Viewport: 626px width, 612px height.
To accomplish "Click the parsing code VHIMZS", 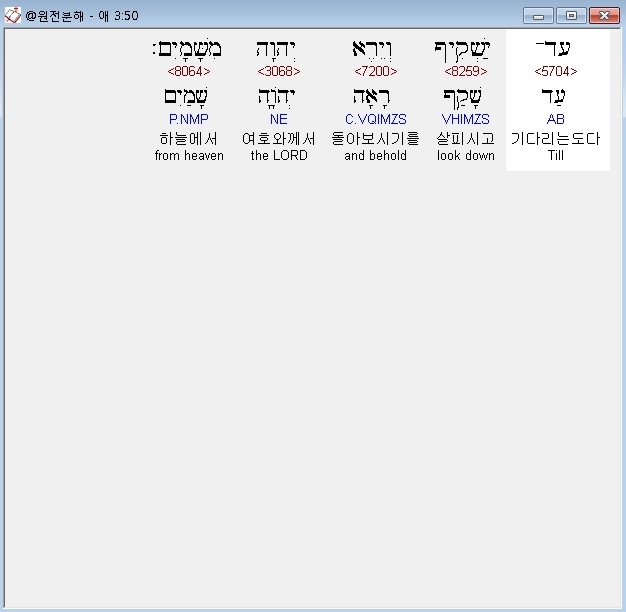I will 466,119.
